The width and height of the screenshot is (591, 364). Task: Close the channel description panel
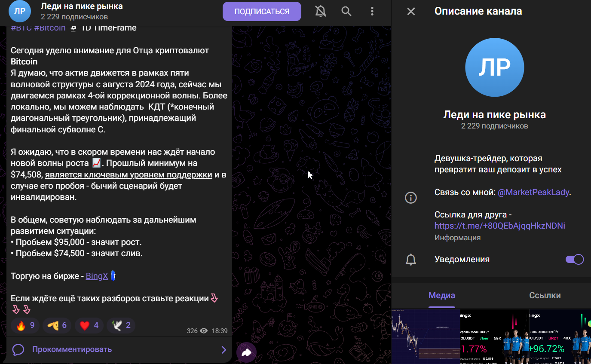tap(410, 12)
